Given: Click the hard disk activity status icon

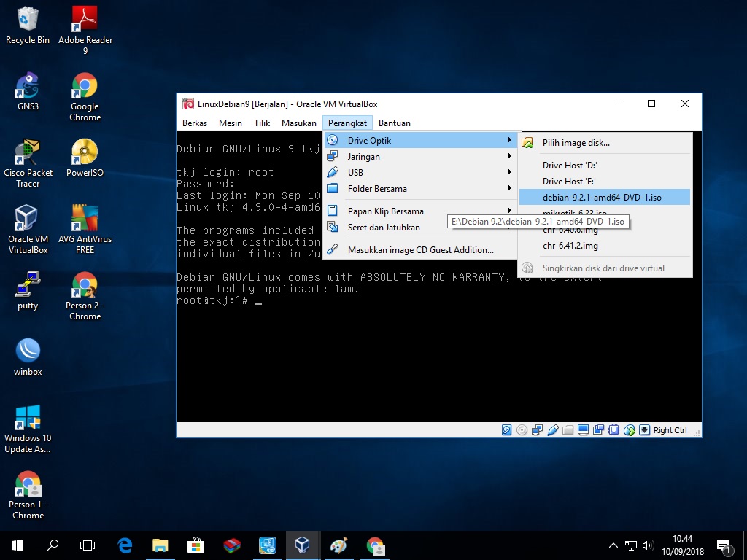Looking at the screenshot, I should point(507,430).
